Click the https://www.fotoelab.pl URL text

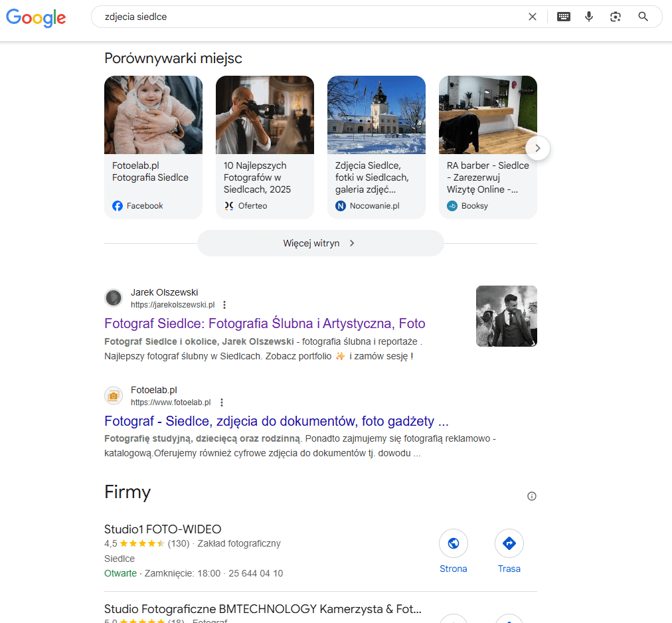click(171, 402)
